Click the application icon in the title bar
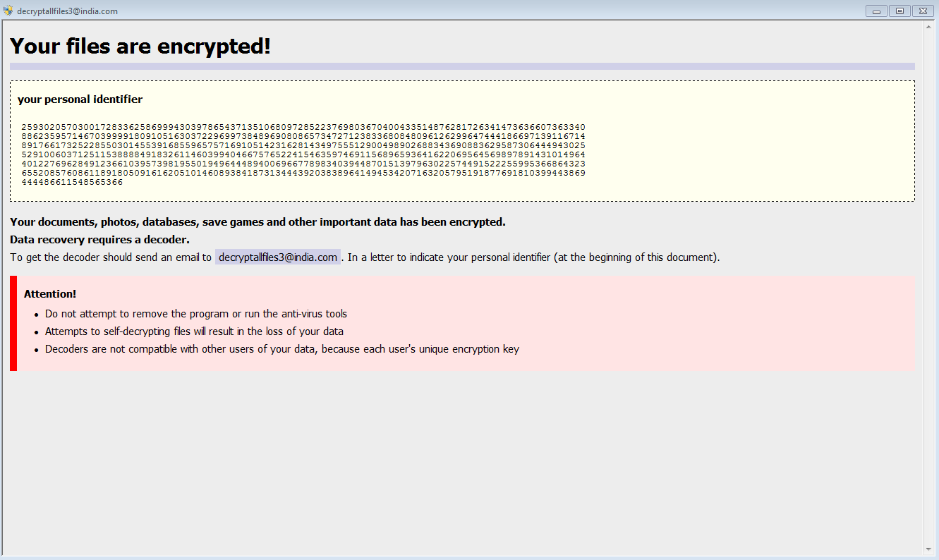This screenshot has height=560, width=939. point(8,11)
